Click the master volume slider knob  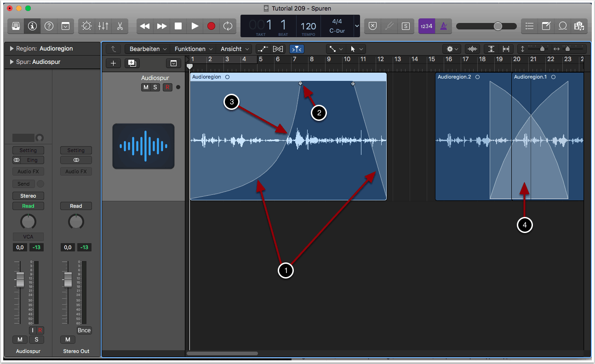coord(498,26)
